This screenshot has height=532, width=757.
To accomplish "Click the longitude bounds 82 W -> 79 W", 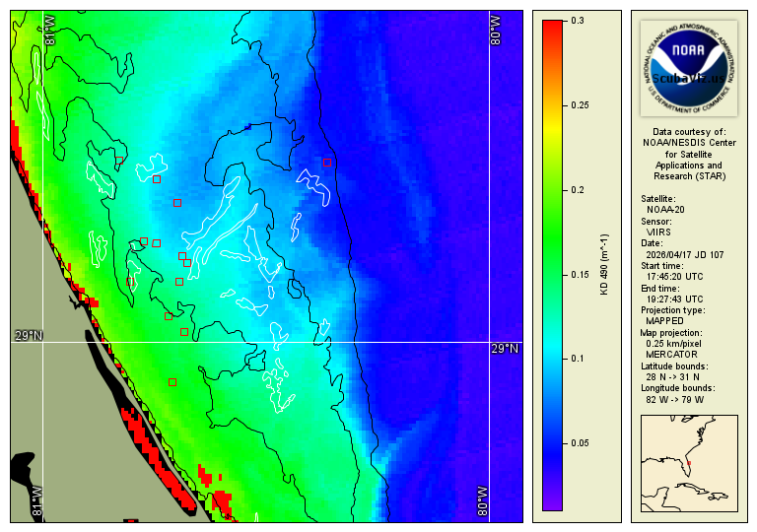I will coord(675,400).
